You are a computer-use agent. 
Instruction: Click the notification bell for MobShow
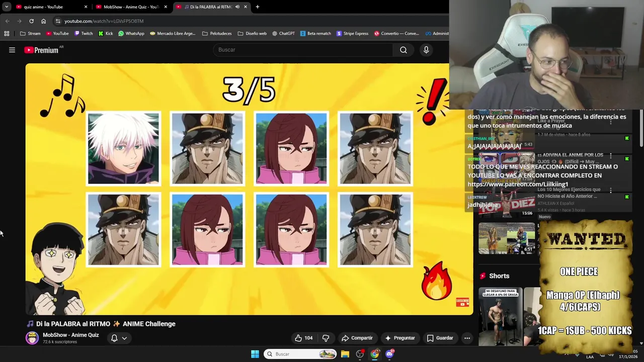tap(114, 338)
